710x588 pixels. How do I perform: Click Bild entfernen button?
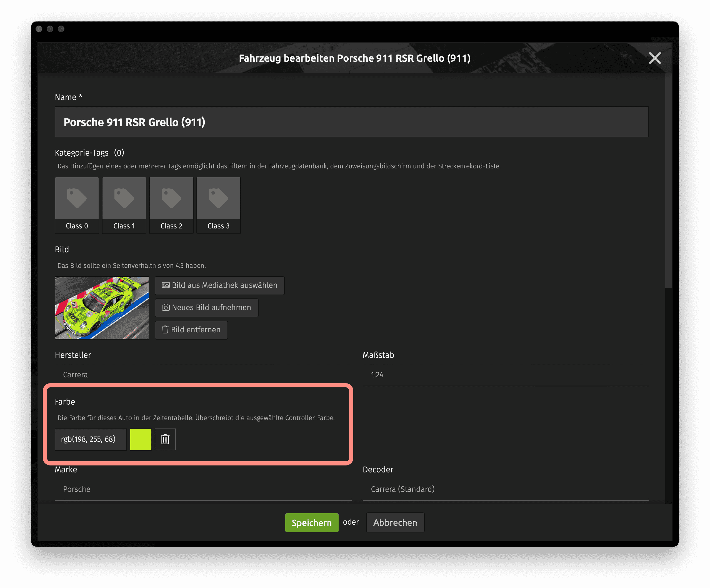pos(191,330)
